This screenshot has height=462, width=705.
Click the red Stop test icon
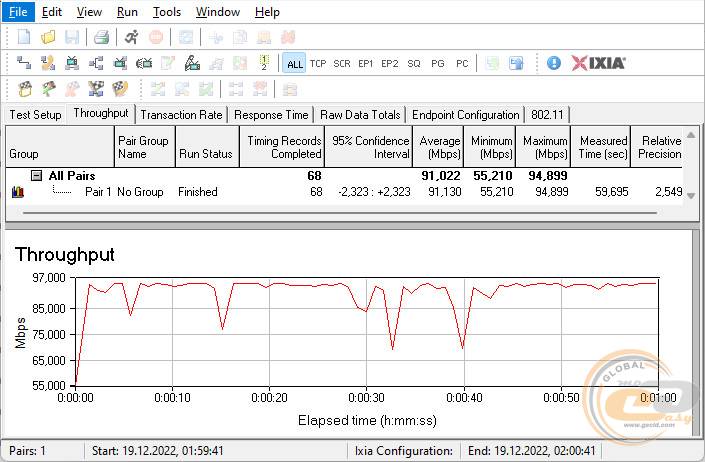point(156,37)
